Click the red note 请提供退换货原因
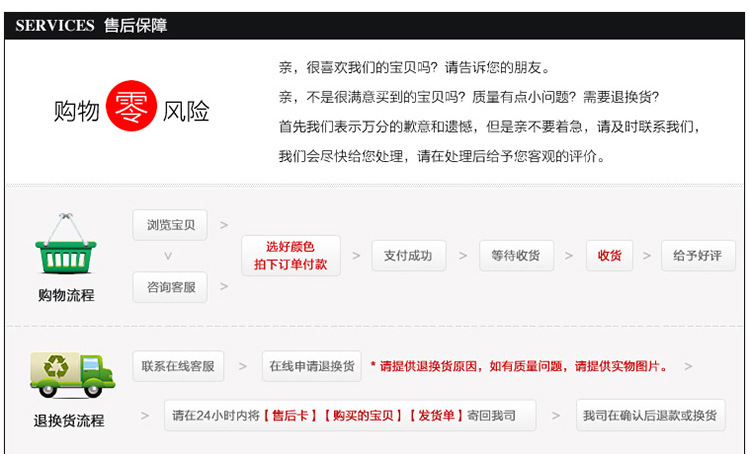Screen dimensions: 750x454 pyautogui.click(x=519, y=366)
